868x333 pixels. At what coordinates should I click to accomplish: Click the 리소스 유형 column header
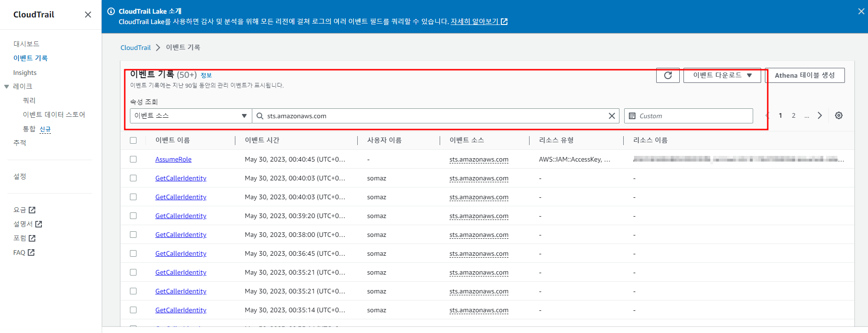[x=556, y=140]
